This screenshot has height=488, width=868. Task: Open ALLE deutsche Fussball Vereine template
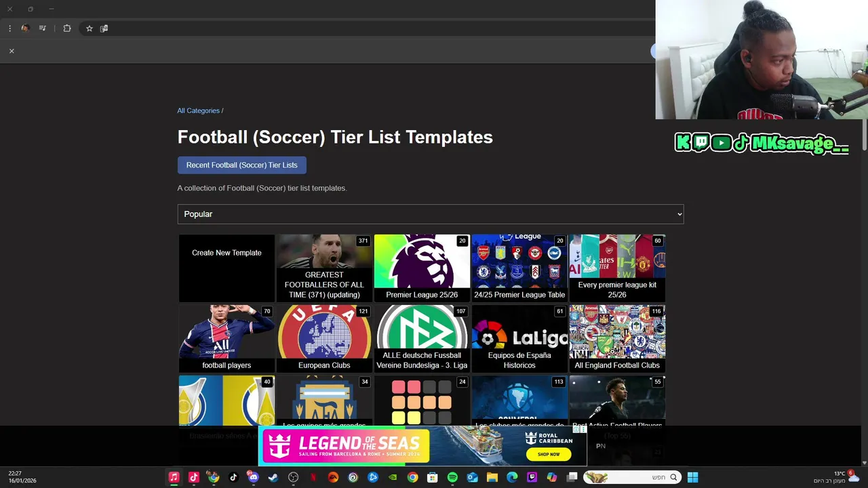[422, 339]
